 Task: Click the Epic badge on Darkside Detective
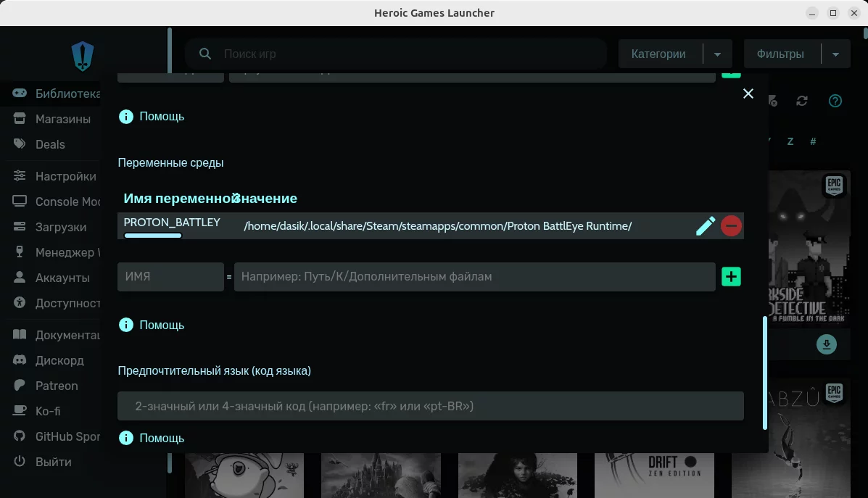click(834, 186)
